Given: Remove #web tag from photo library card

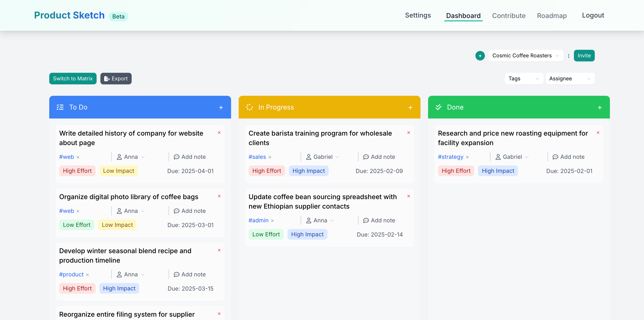Looking at the screenshot, I should point(78,211).
